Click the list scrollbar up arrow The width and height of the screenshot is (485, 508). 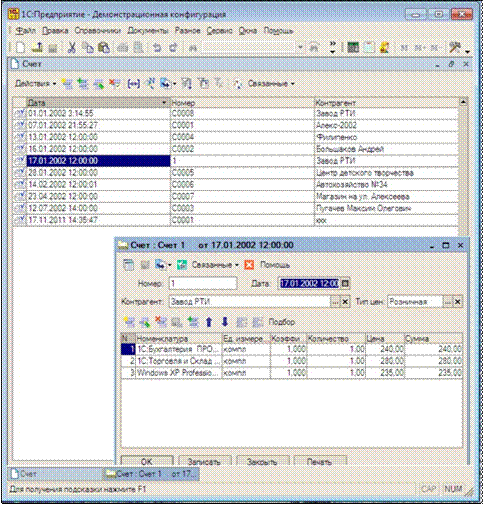pyautogui.click(x=463, y=102)
